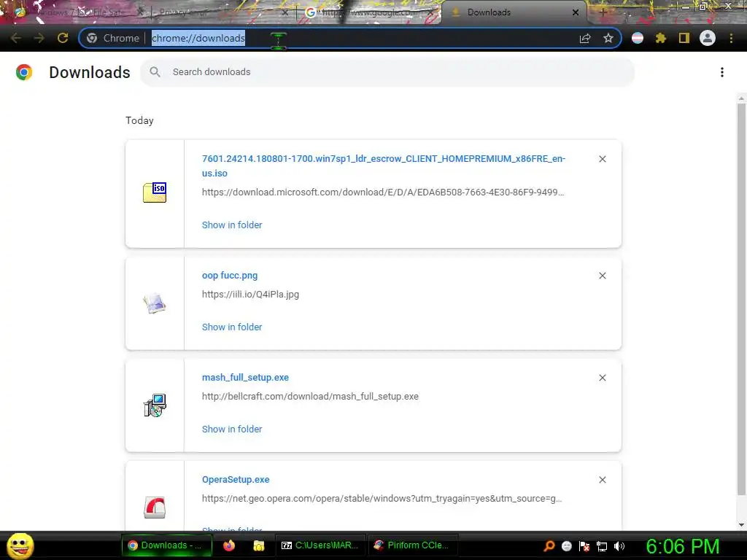Image resolution: width=747 pixels, height=560 pixels.
Task: Switch to the Windows 7 ISO File tab
Action: click(x=79, y=12)
